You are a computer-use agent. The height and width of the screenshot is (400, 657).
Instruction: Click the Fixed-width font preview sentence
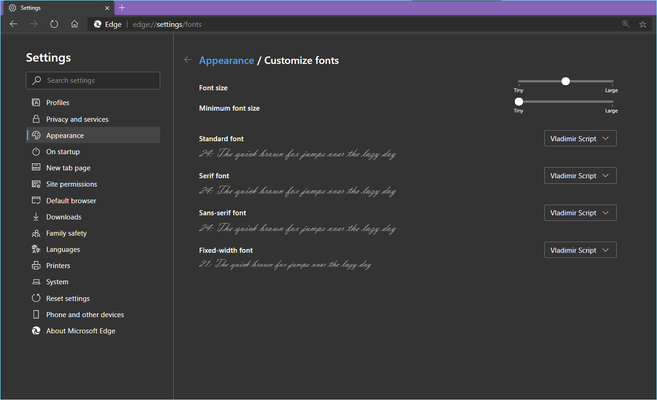285,264
